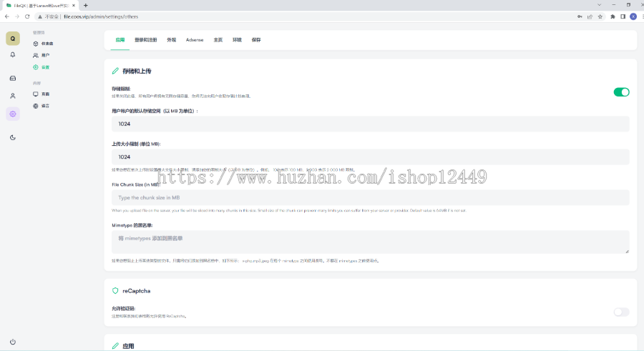The width and height of the screenshot is (644, 351).
Task: Click the pencil icon beside bottom 应用 heading
Action: [115, 346]
